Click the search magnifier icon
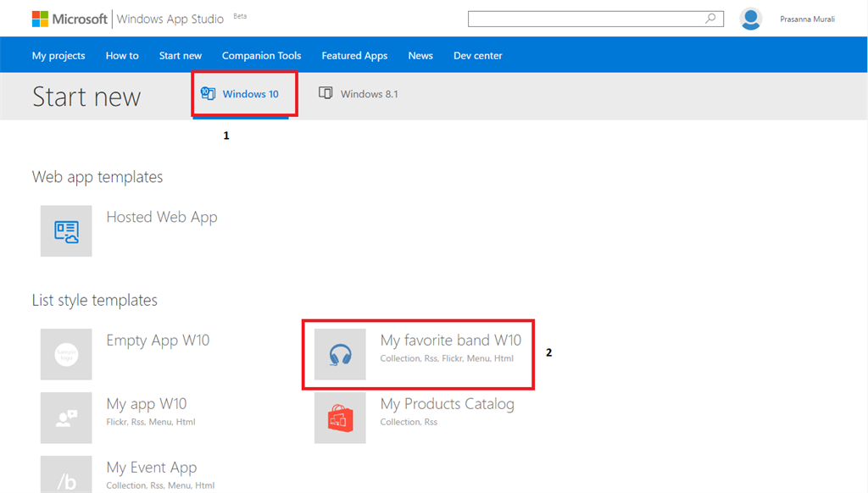This screenshot has width=868, height=493. 711,19
